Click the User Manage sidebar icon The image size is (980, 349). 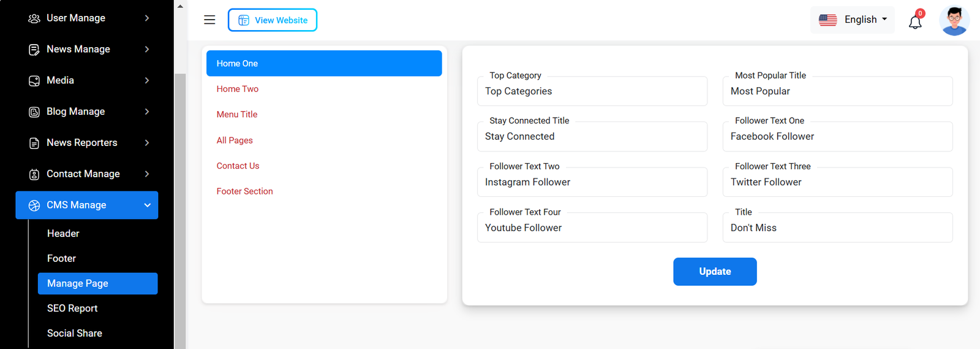coord(34,18)
